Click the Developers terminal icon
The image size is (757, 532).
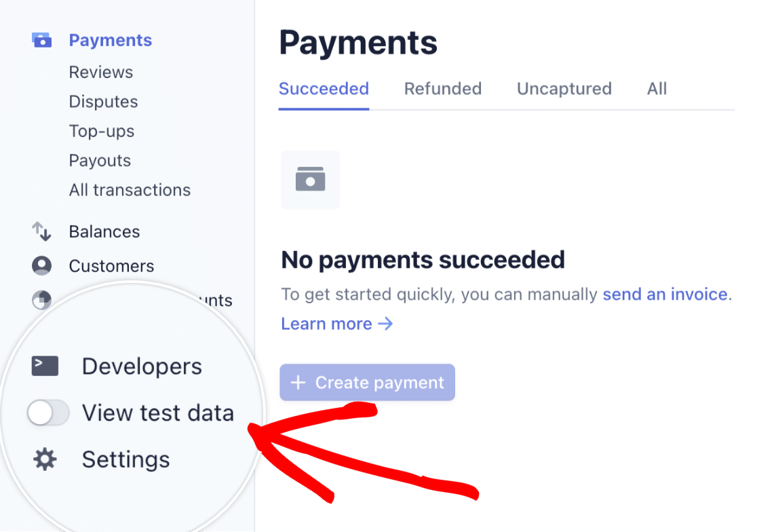[45, 366]
